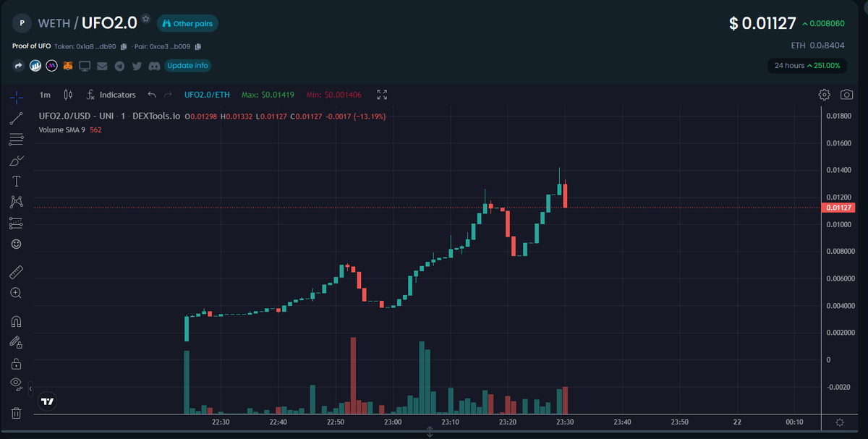Select the brush drawing tool
Screen dimensions: 868x439
click(16, 161)
